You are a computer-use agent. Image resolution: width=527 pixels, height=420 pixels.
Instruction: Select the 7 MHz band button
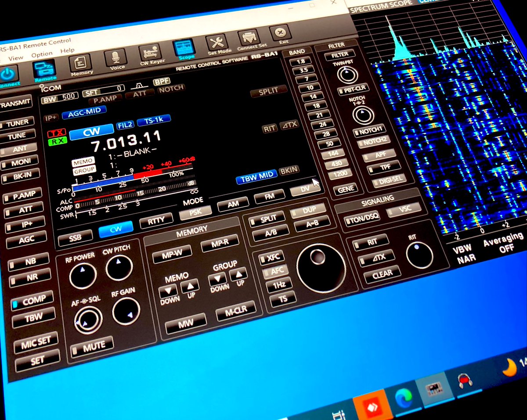click(x=306, y=79)
